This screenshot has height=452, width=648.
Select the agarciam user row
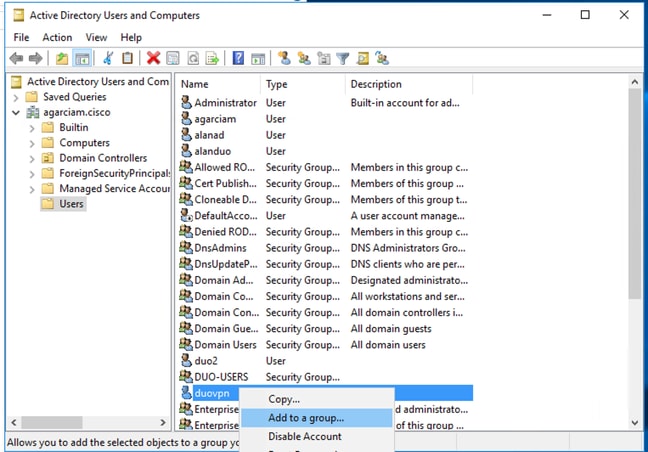click(326, 119)
